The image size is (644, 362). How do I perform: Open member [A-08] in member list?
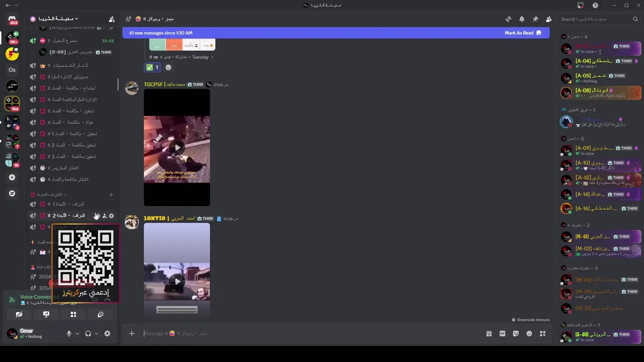click(x=601, y=93)
